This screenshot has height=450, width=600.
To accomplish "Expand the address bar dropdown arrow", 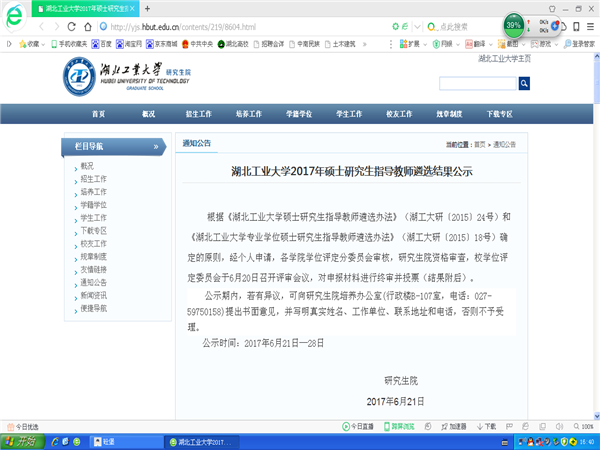I will click(417, 27).
